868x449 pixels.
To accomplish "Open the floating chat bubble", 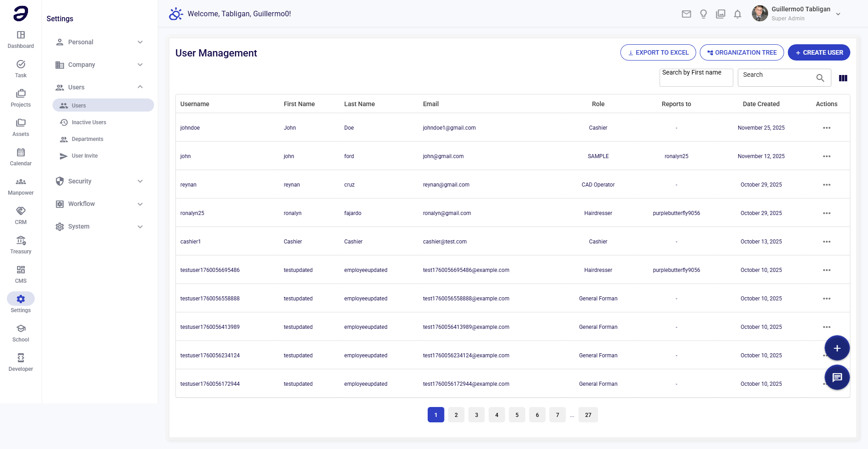I will pyautogui.click(x=837, y=377).
